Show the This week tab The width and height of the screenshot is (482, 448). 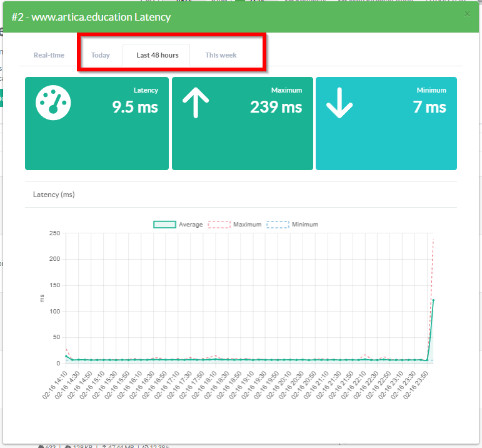coord(221,55)
